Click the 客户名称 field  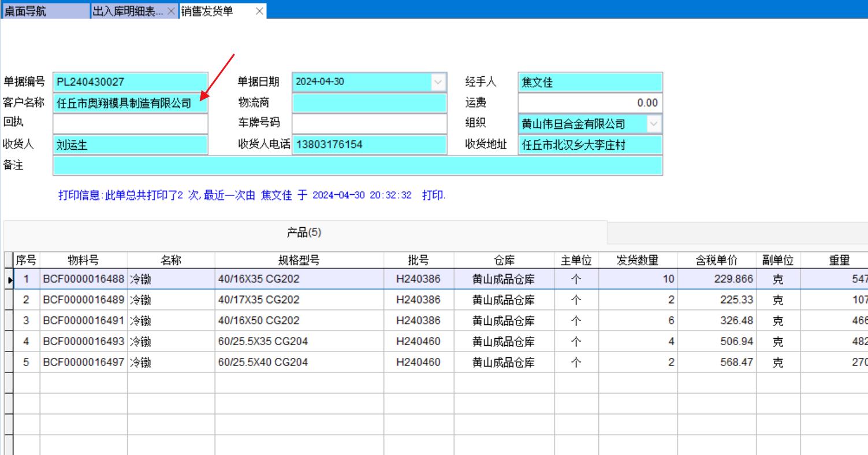click(130, 103)
